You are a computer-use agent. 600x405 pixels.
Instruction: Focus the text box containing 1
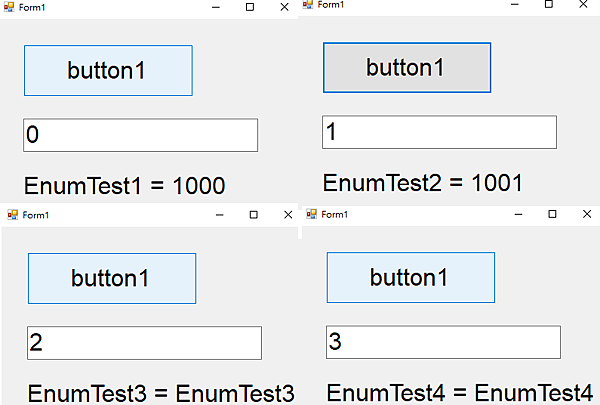pos(439,132)
